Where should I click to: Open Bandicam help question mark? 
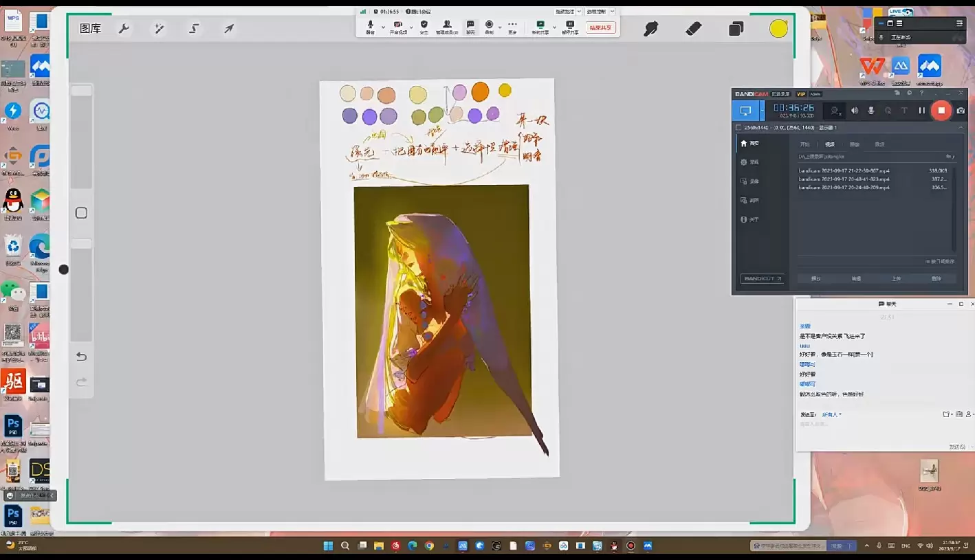921,93
